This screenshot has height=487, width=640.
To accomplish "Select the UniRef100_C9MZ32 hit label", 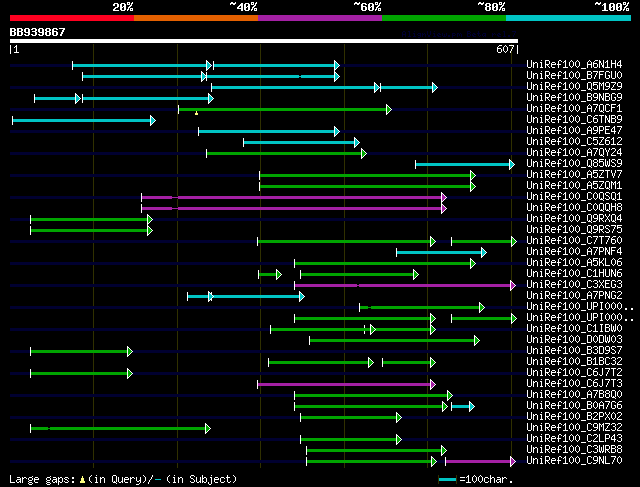I will click(x=574, y=428).
